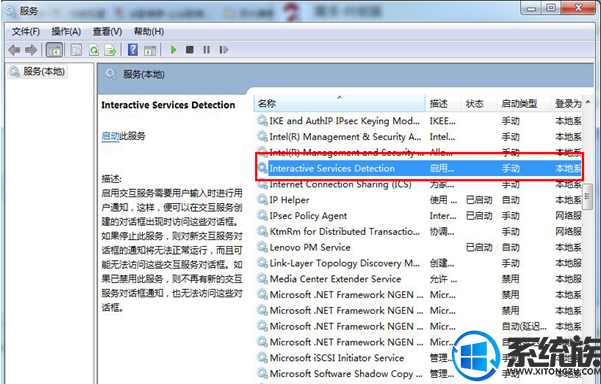Select KtmRm for Distributed Transaction row
601x384 pixels.
[419, 231]
